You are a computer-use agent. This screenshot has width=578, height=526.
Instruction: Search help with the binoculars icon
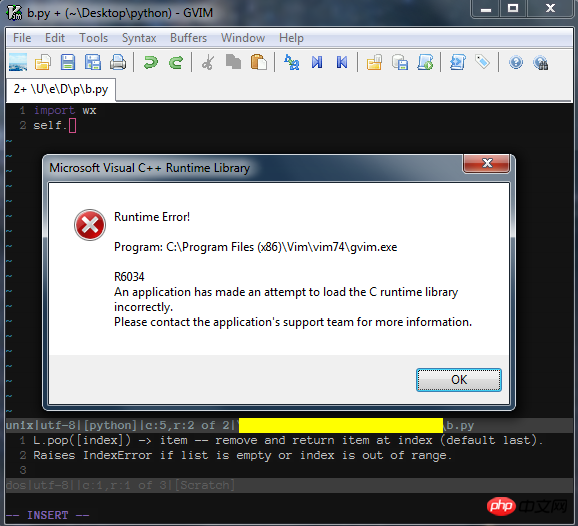(x=541, y=63)
